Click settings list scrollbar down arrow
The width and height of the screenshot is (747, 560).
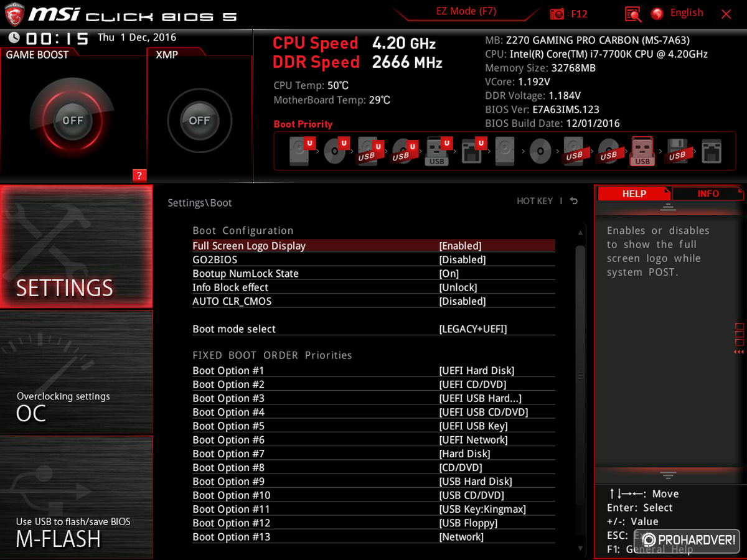580,548
